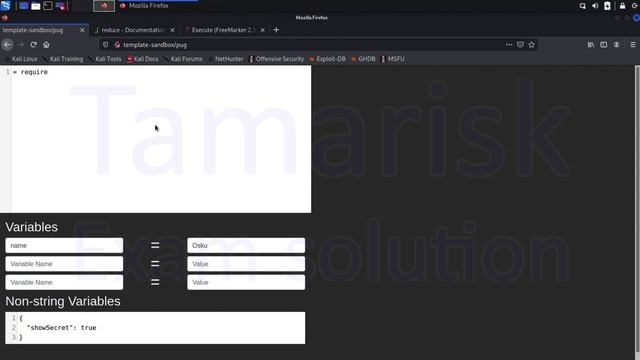Open the Kali Training bookmark
Screen dimensions: 640x360
[x=63, y=59]
